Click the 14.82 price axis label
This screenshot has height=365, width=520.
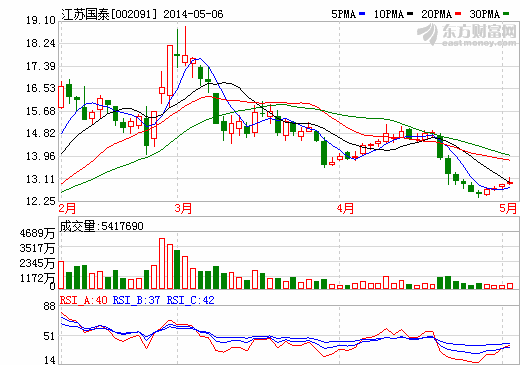(x=41, y=133)
